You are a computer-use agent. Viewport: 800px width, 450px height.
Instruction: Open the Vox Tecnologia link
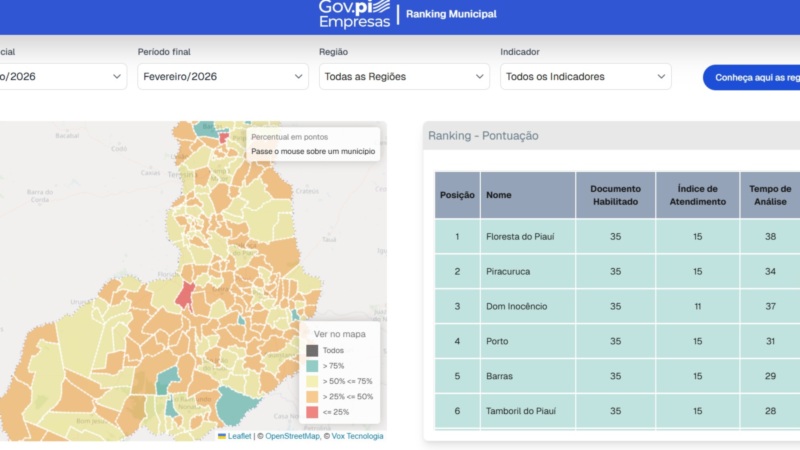pyautogui.click(x=357, y=436)
